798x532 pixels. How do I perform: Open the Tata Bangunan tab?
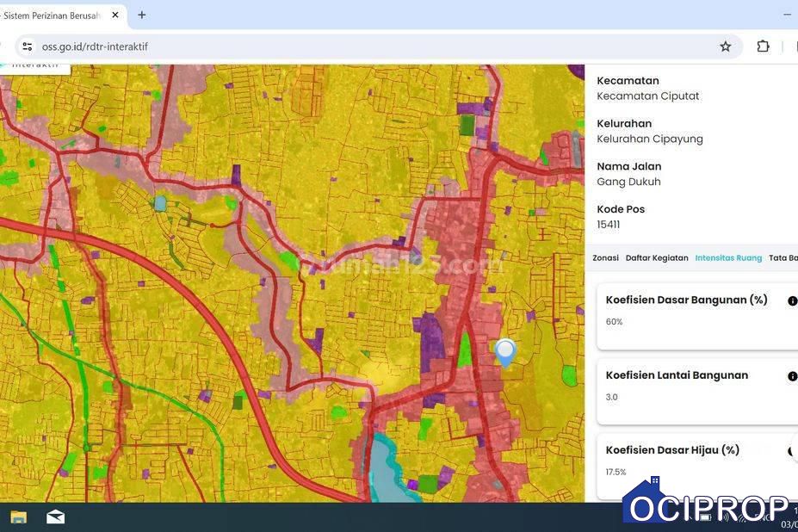783,257
